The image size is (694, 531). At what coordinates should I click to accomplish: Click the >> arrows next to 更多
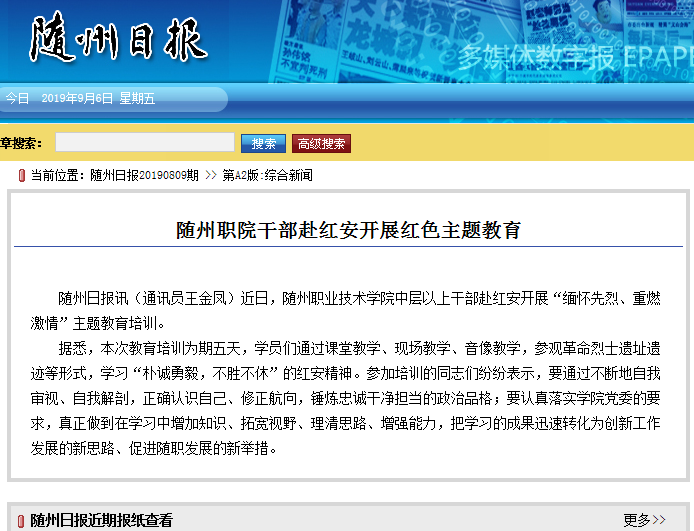(x=659, y=520)
